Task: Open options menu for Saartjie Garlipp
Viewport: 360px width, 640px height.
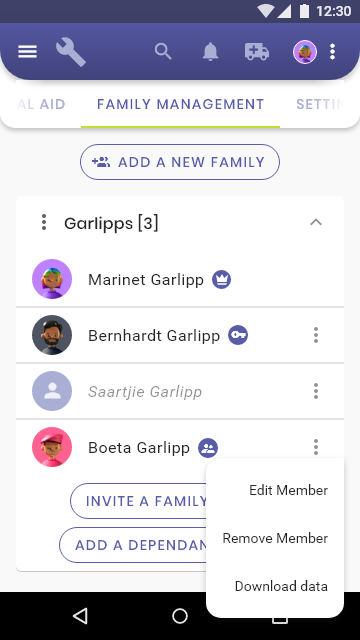Action: [316, 391]
